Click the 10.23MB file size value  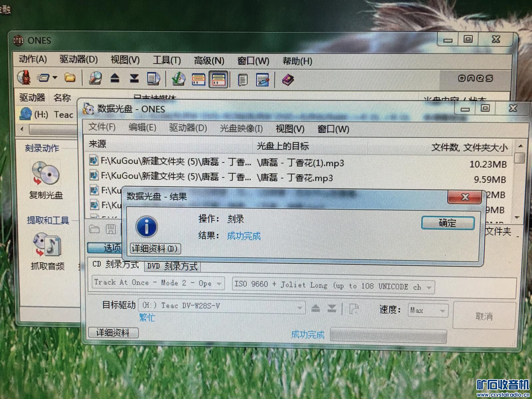[x=488, y=164]
